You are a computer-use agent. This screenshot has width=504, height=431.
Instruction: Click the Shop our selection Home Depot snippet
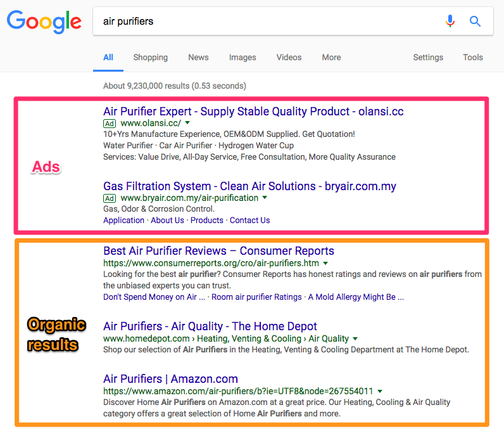click(x=286, y=350)
